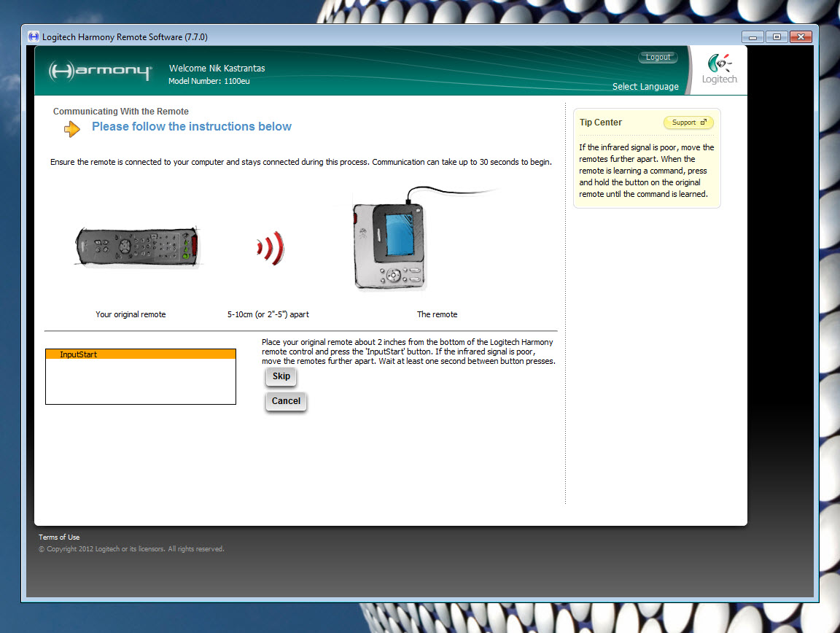Click the empty area of the command list box

tap(141, 381)
